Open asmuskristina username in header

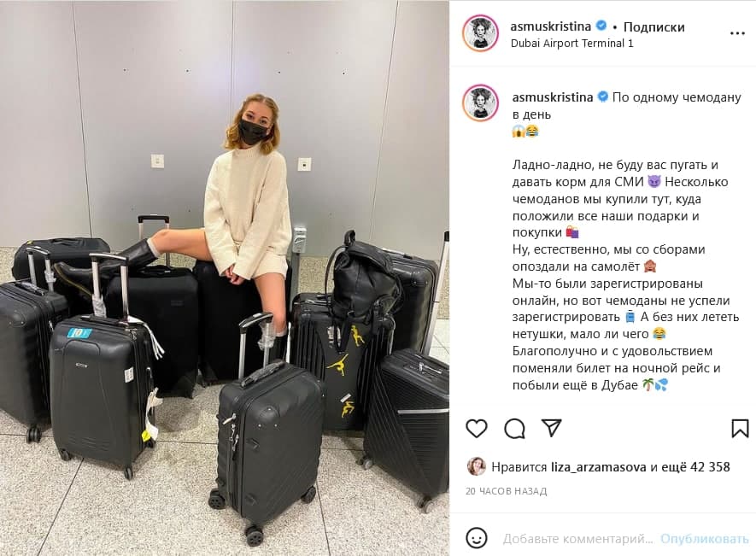coord(551,26)
